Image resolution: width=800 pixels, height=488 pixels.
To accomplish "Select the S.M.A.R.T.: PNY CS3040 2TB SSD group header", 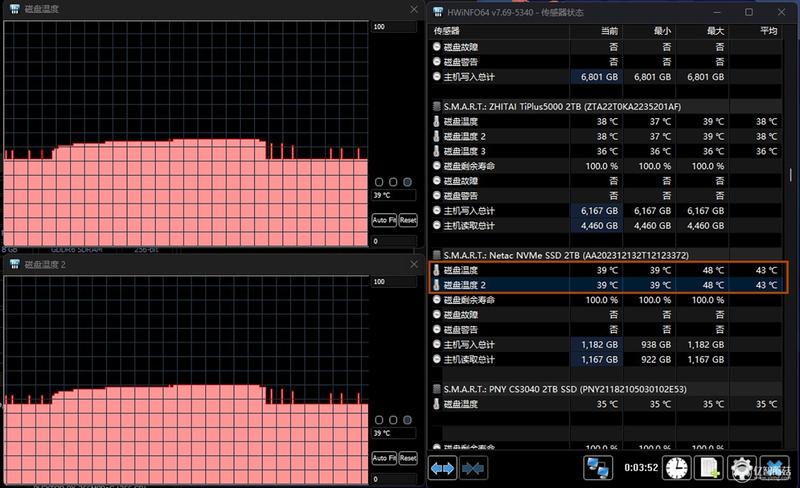I will tap(565, 389).
